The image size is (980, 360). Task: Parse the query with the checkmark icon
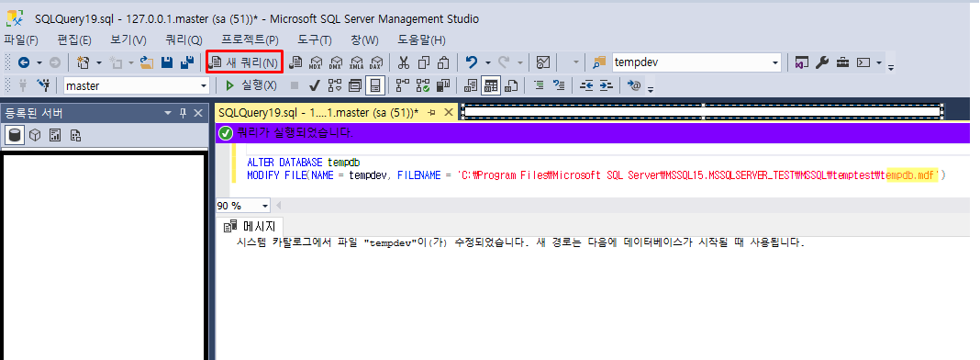tap(315, 85)
